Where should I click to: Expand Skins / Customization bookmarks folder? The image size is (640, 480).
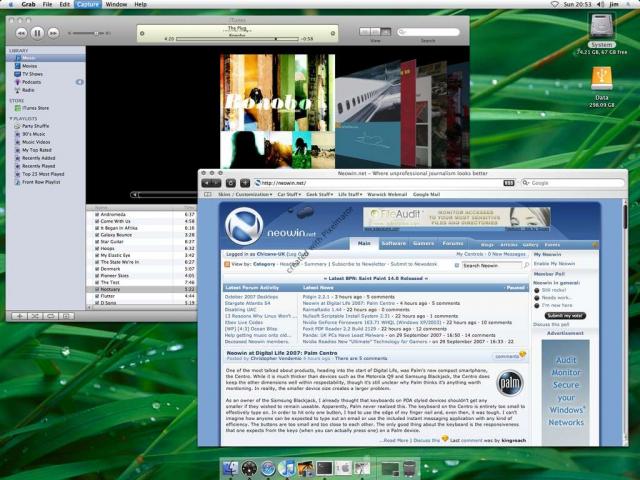pos(245,195)
